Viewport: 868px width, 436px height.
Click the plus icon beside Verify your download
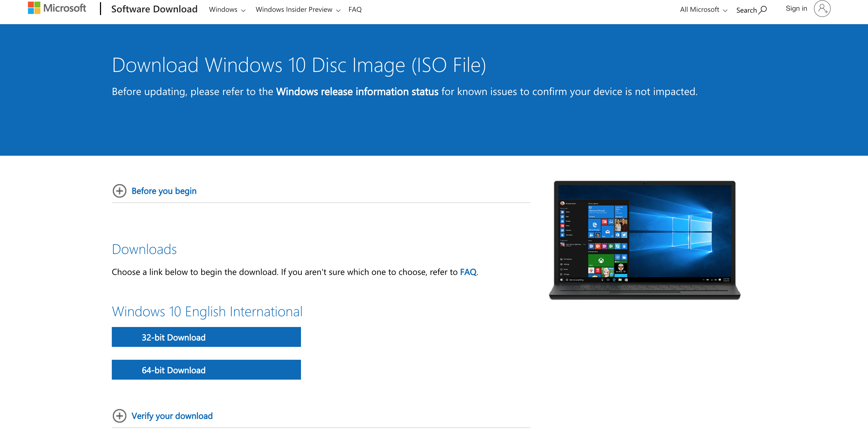click(x=119, y=416)
